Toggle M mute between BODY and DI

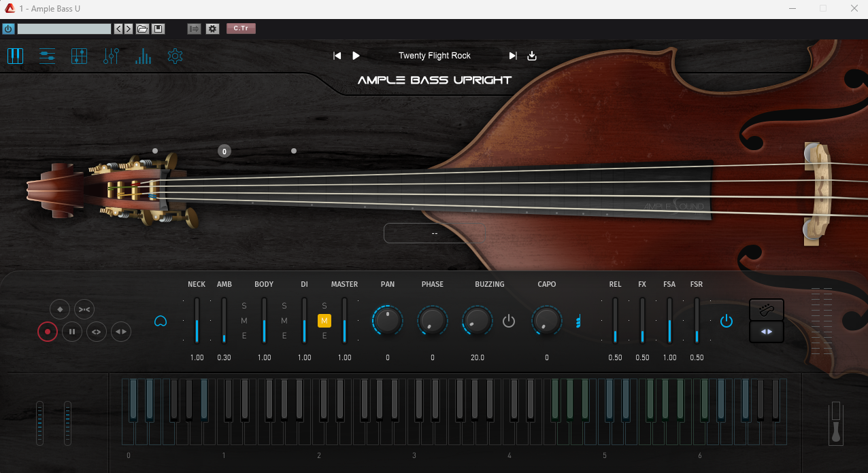click(284, 321)
